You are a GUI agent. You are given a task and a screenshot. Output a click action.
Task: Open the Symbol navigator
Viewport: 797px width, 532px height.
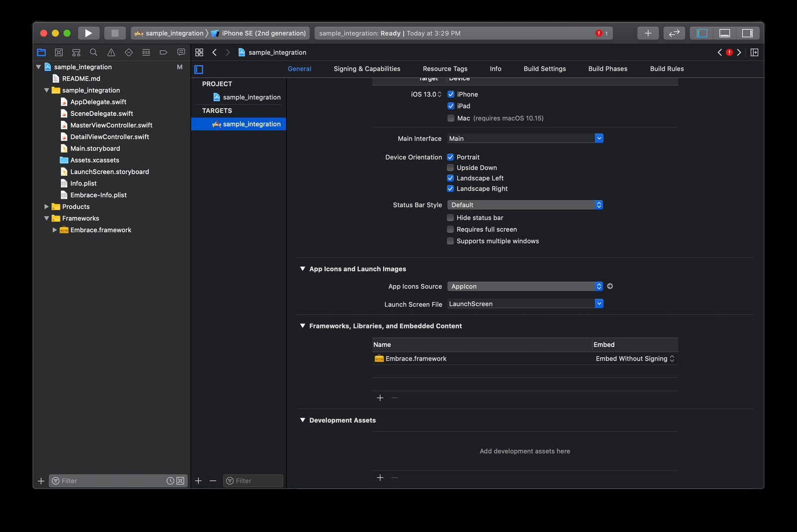click(x=76, y=52)
